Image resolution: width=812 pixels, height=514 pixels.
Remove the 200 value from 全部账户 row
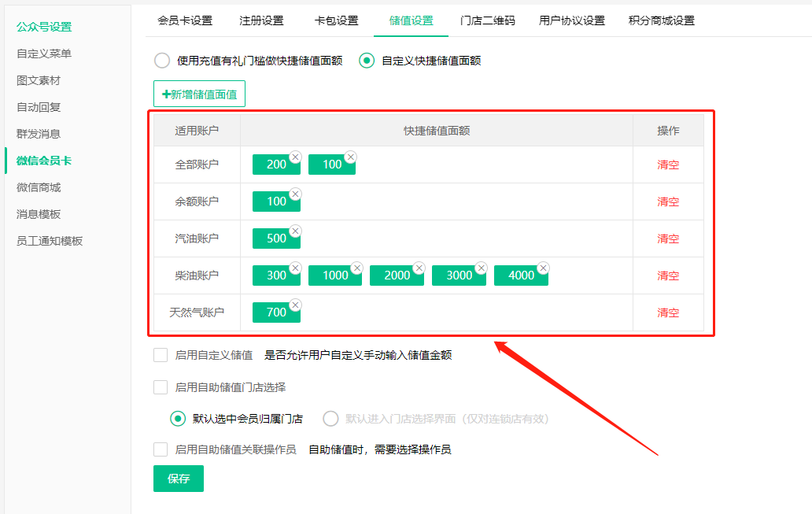tap(295, 157)
